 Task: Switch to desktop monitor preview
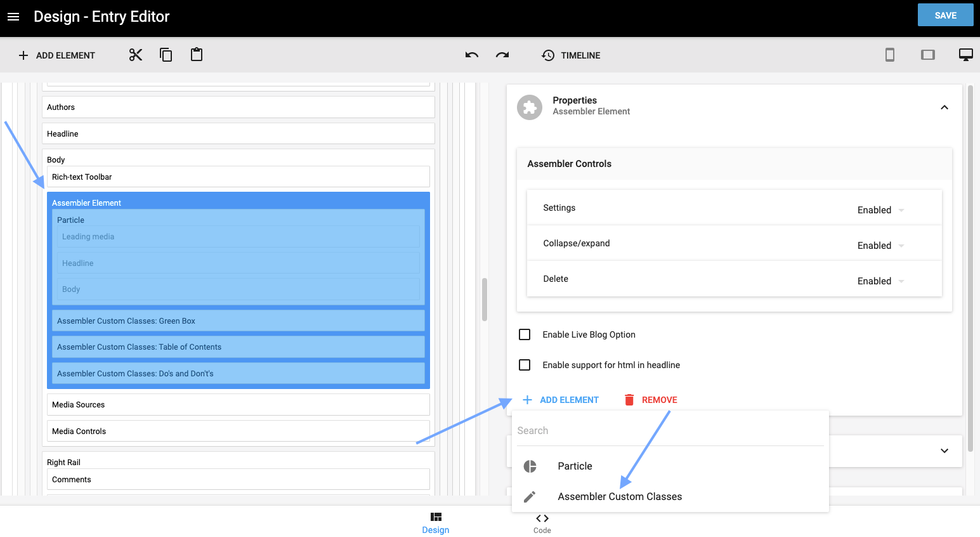coord(965,55)
